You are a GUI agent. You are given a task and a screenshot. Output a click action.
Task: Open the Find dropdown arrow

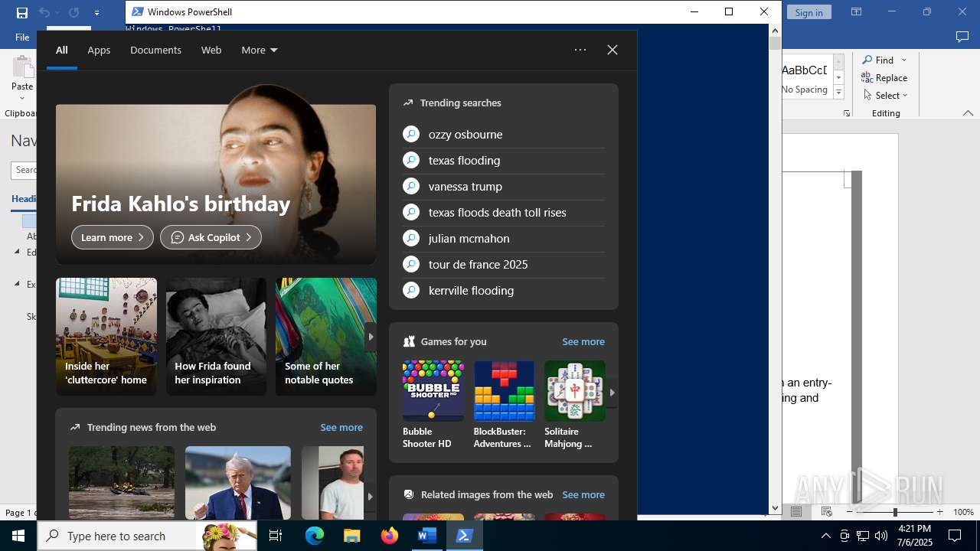(904, 60)
